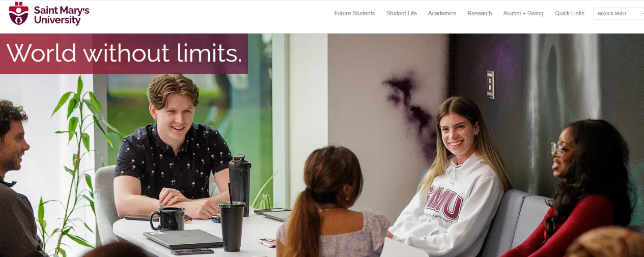Open the Student Life menu
644x257 pixels.
(401, 13)
